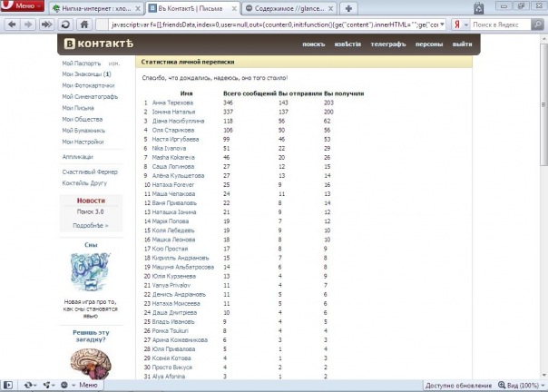This screenshot has width=548, height=392.
Task: Click the brain puzzle ad image
Action: (x=91, y=365)
